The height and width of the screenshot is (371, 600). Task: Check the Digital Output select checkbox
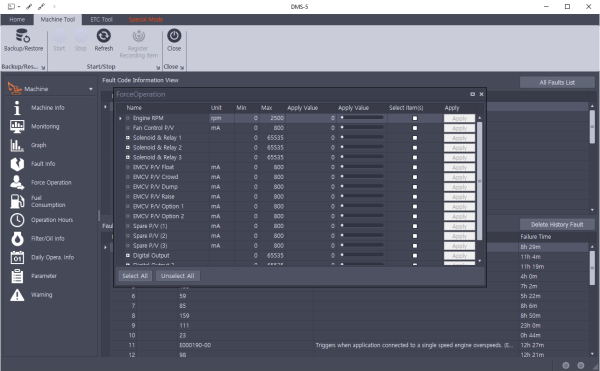click(x=415, y=255)
